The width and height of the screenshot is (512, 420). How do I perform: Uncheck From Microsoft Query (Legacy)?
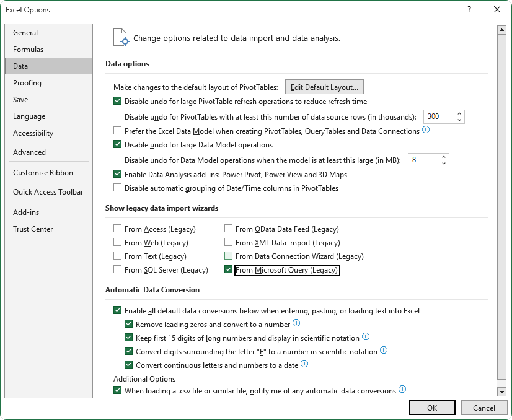tap(229, 269)
